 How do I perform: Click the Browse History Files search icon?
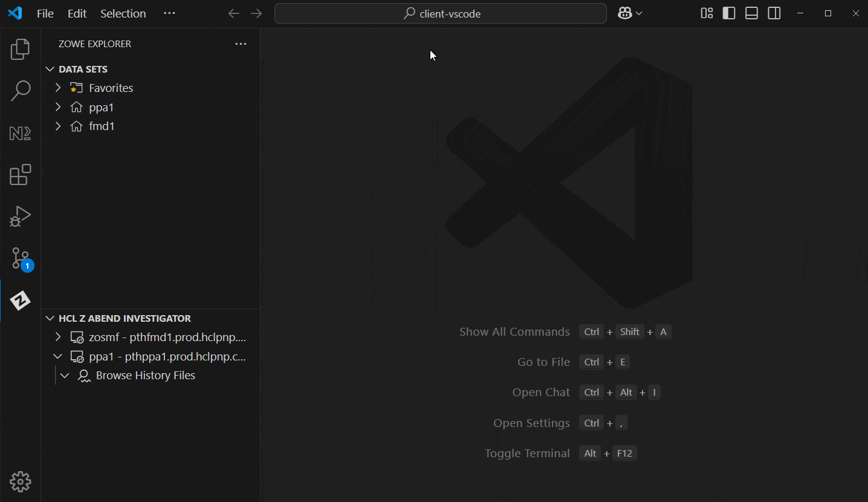(x=84, y=376)
